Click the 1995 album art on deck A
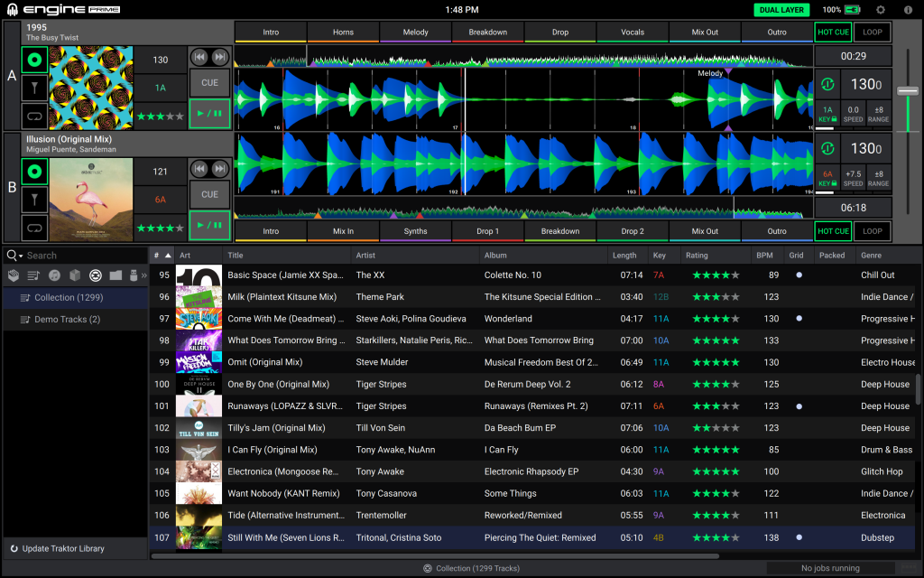 (91, 88)
